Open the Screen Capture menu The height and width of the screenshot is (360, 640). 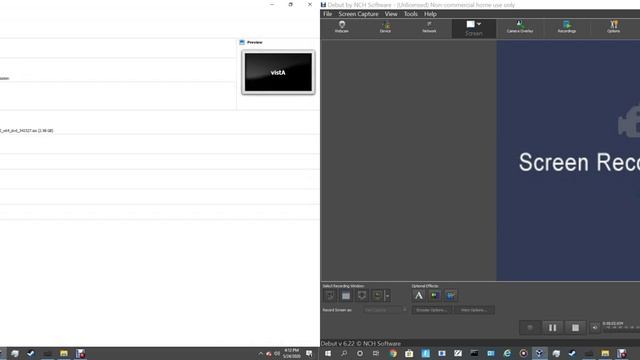click(358, 14)
